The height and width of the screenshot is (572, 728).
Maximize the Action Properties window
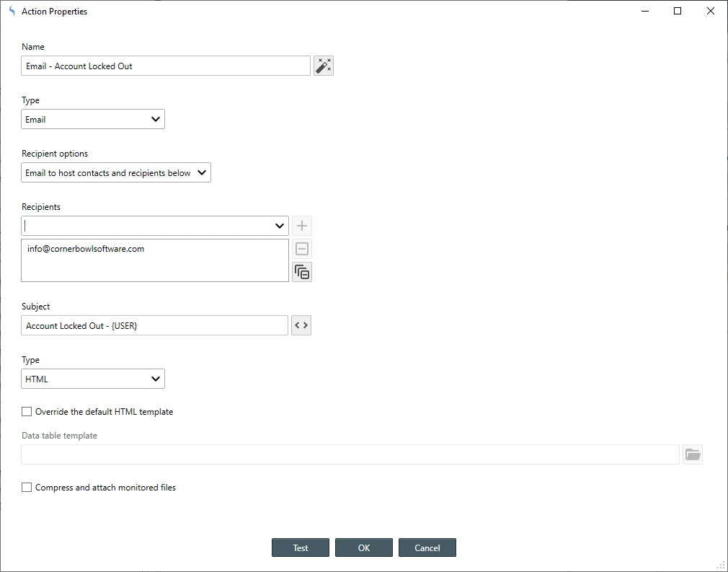pyautogui.click(x=678, y=11)
